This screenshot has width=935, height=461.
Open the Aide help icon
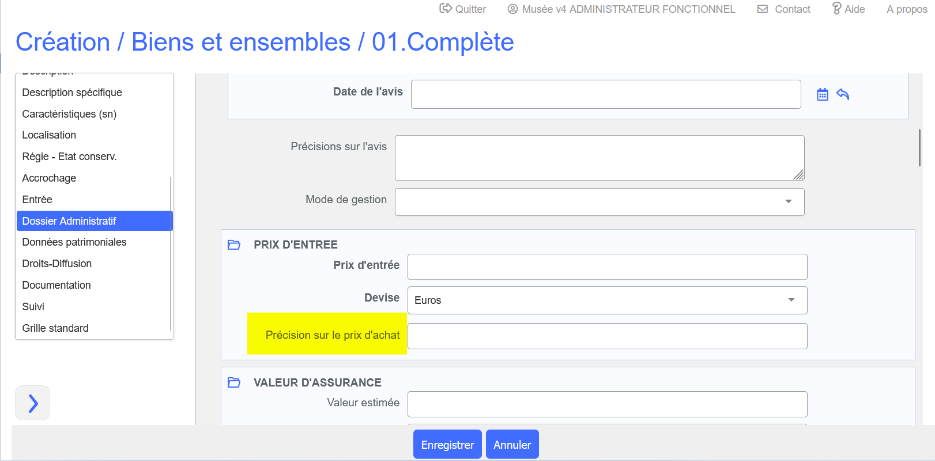(x=836, y=9)
